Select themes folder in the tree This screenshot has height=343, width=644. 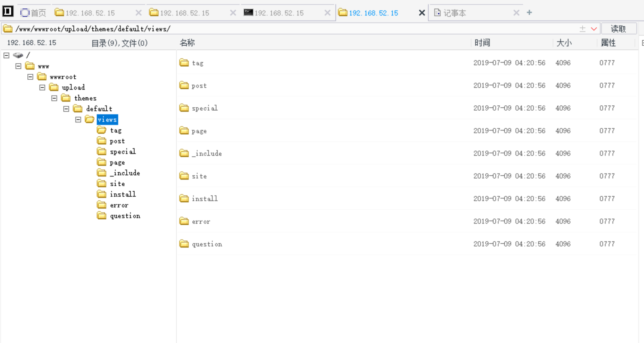(x=85, y=98)
